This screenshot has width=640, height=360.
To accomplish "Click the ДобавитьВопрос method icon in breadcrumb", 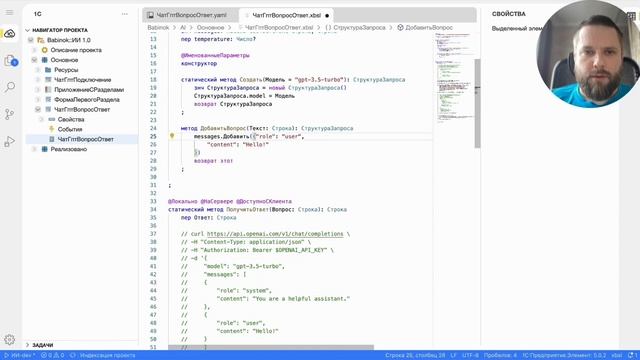I will pyautogui.click(x=400, y=27).
